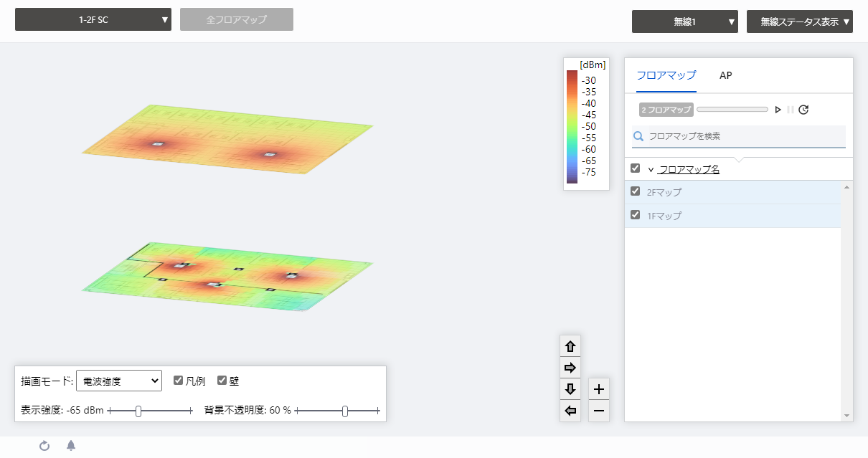This screenshot has height=458, width=868.
Task: Zoom in with the plus button
Action: [x=599, y=389]
